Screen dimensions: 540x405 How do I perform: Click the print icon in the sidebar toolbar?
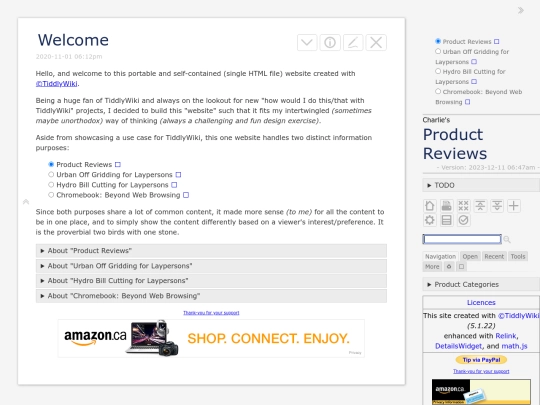click(446, 206)
